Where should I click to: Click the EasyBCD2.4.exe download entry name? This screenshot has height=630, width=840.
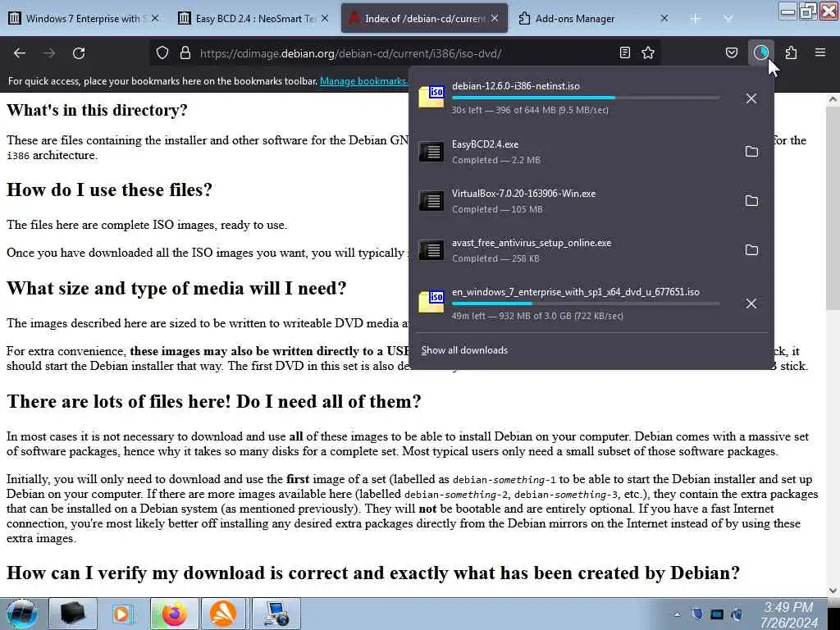tap(486, 144)
